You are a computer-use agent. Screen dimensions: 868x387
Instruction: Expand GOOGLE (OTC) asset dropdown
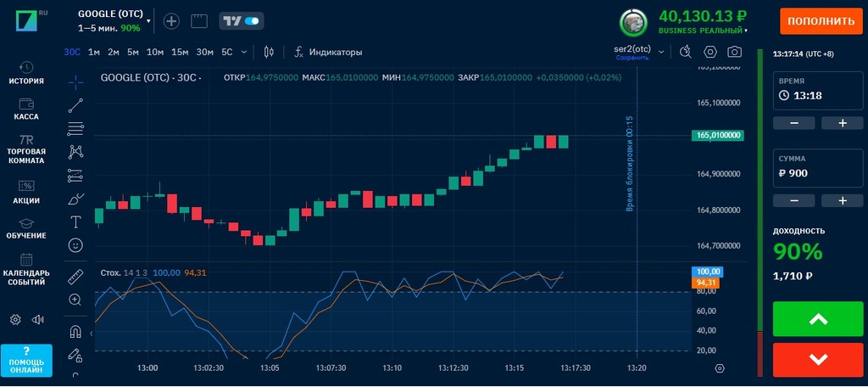point(148,20)
